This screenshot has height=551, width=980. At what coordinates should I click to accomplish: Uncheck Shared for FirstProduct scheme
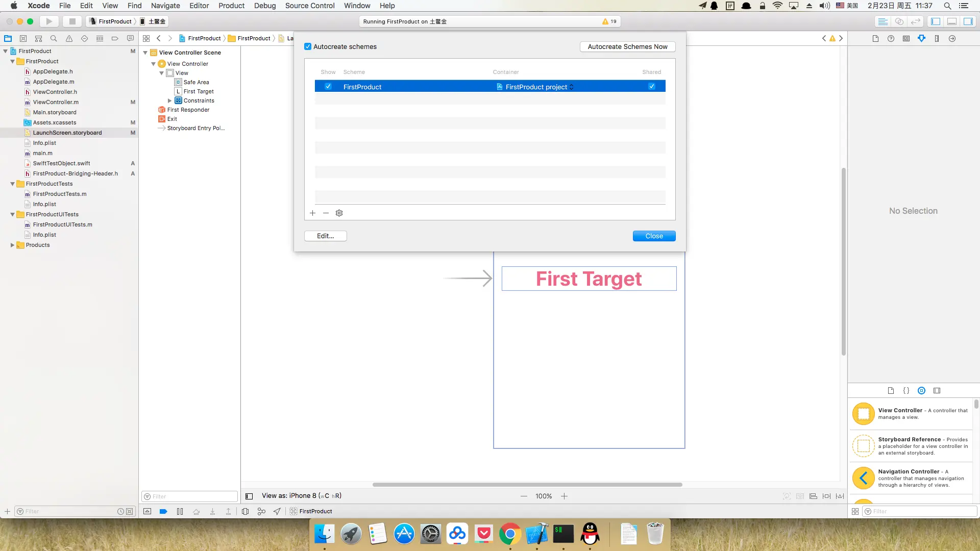point(652,86)
